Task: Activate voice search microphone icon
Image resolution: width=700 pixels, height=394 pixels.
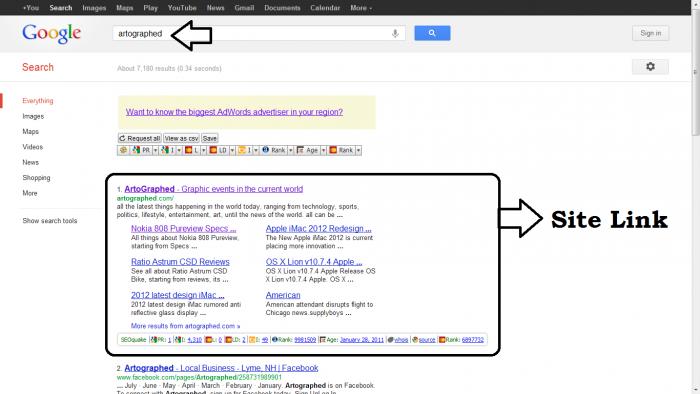Action: [x=395, y=33]
